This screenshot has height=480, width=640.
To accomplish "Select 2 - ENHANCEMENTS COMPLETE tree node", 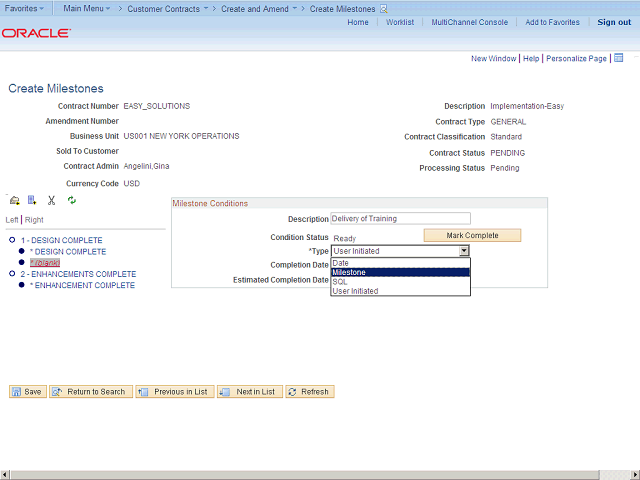I will pyautogui.click(x=78, y=274).
